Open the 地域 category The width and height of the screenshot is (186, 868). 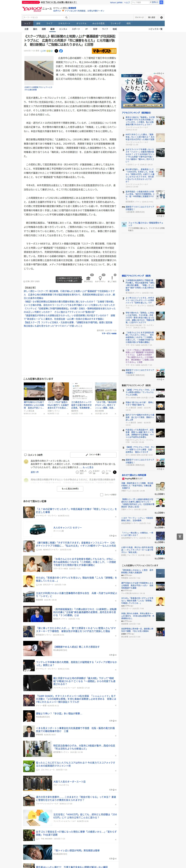pyautogui.click(x=115, y=29)
